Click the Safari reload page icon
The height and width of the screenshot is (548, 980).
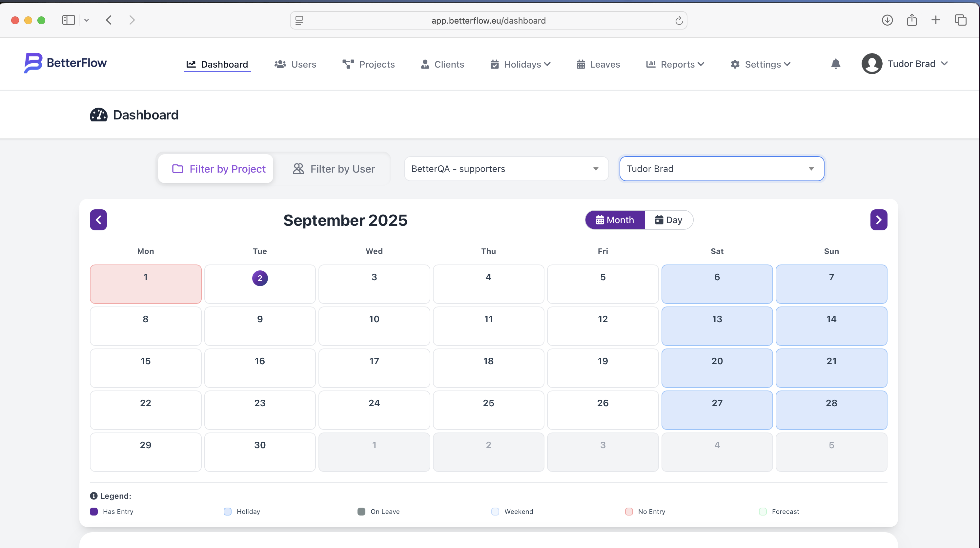(x=679, y=21)
